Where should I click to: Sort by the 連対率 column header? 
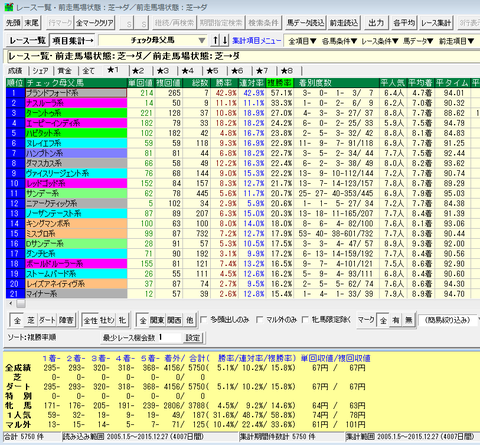(252, 83)
